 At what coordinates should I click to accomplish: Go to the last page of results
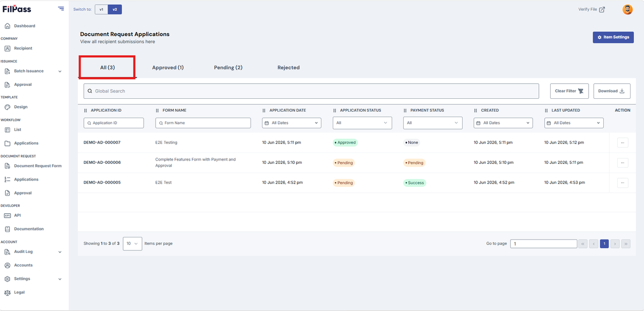[626, 244]
